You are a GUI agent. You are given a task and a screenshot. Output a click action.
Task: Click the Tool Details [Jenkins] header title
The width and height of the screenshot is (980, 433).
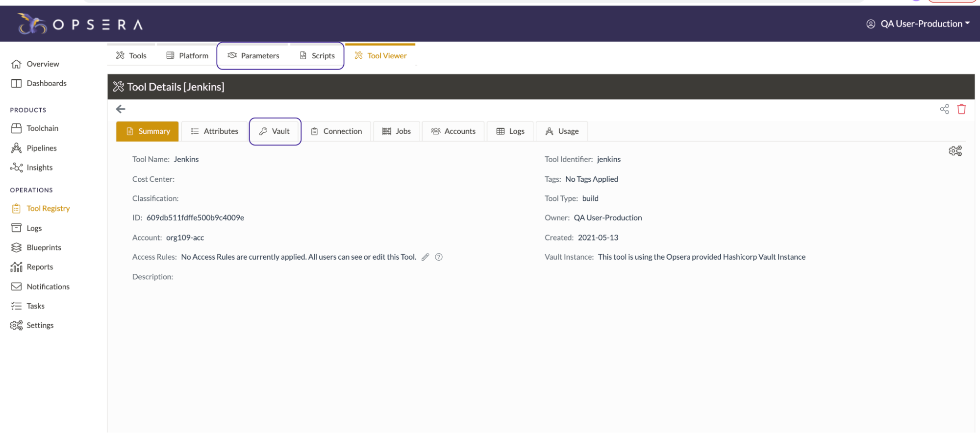point(176,87)
